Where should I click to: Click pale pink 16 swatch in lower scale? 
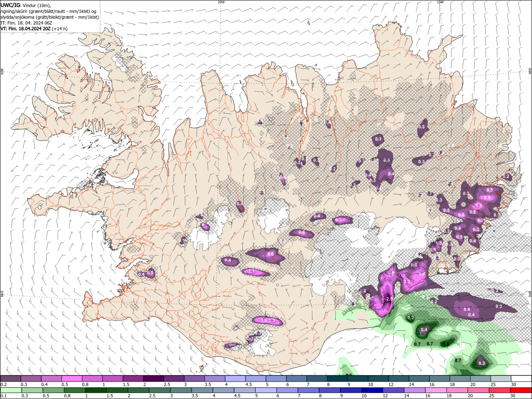(x=436, y=390)
